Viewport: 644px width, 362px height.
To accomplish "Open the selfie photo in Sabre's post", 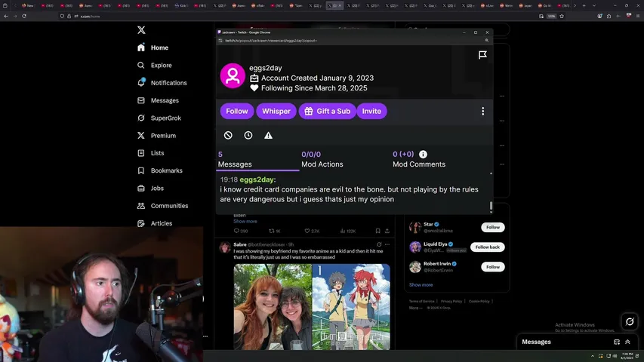I will click(x=273, y=307).
